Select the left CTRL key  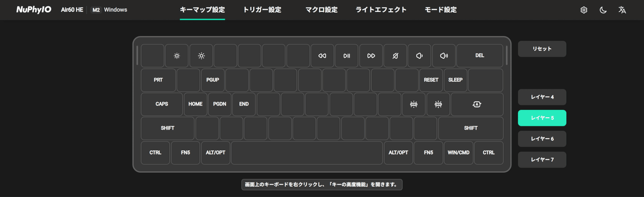(155, 153)
